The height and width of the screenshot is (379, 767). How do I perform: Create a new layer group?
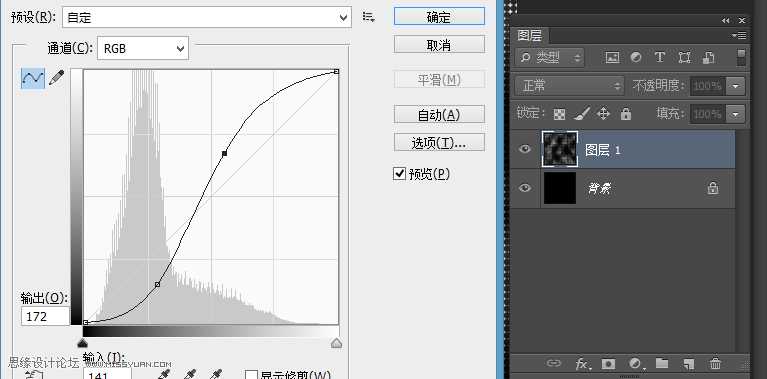click(662, 363)
